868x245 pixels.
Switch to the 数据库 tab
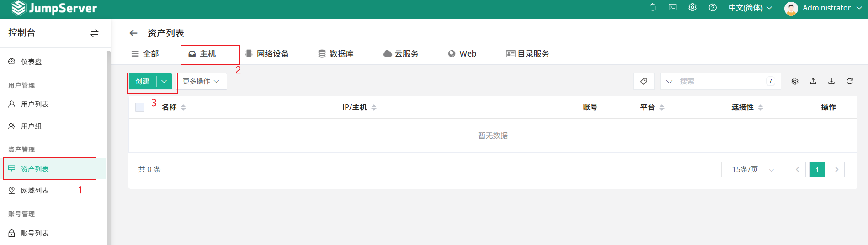336,54
